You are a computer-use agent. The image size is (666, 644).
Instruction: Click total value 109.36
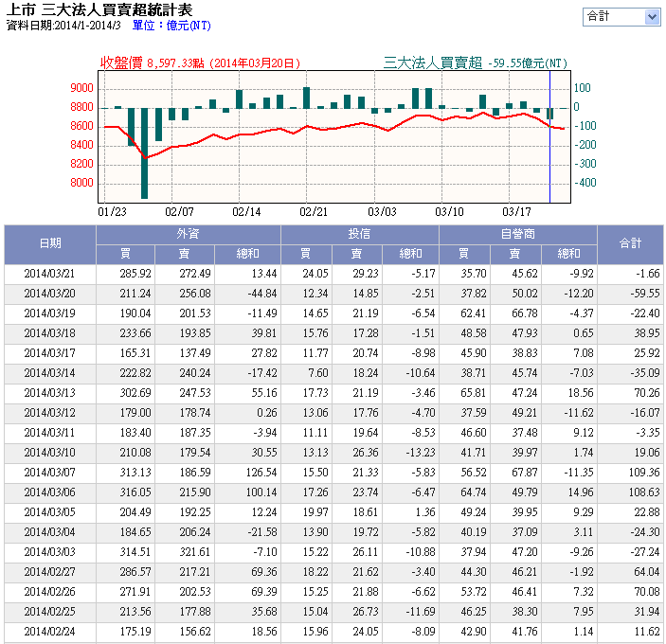pos(644,473)
